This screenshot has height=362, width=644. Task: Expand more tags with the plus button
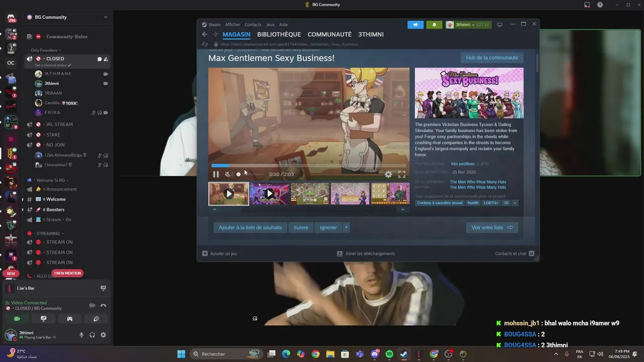pyautogui.click(x=515, y=203)
